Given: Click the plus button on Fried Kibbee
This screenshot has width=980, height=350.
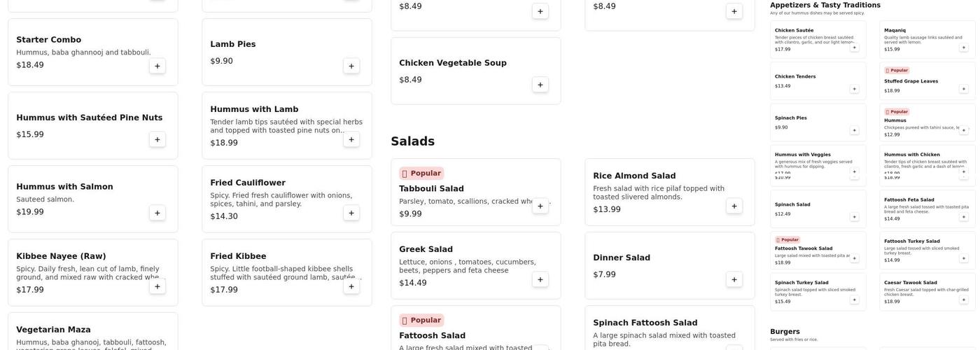Looking at the screenshot, I should pos(351,286).
